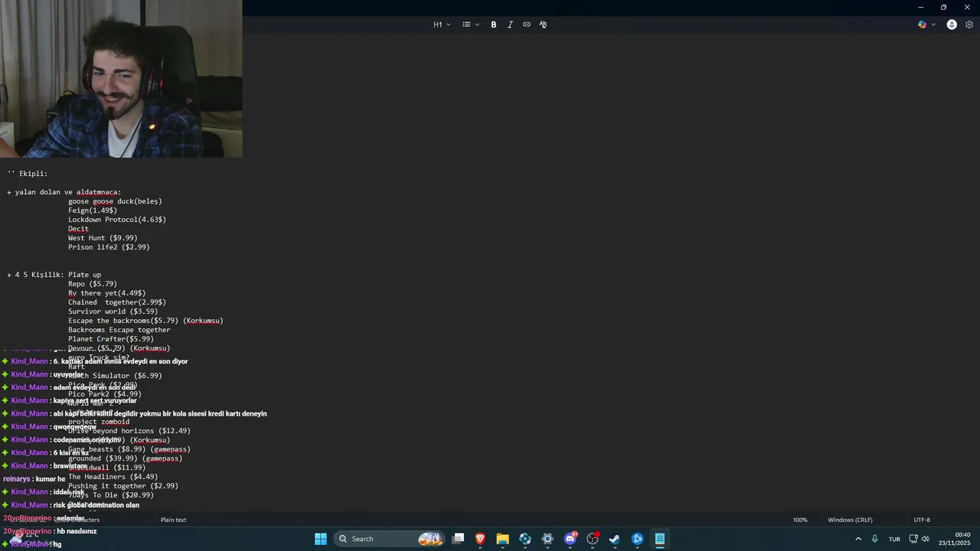Viewport: 980px width, 551px height.
Task: Click the line 'West Hunt ($9.99)'
Action: [x=103, y=238]
